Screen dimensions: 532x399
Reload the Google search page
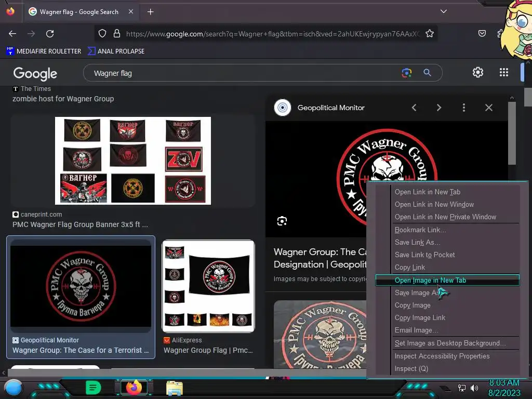click(x=50, y=34)
